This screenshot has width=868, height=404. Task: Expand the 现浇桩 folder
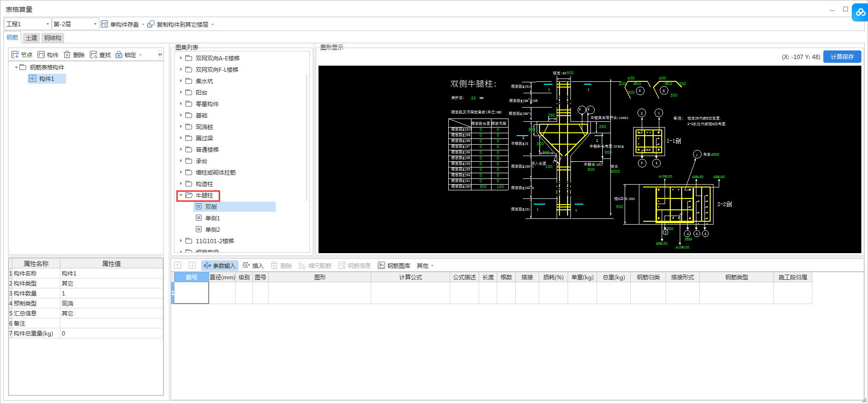click(x=181, y=127)
